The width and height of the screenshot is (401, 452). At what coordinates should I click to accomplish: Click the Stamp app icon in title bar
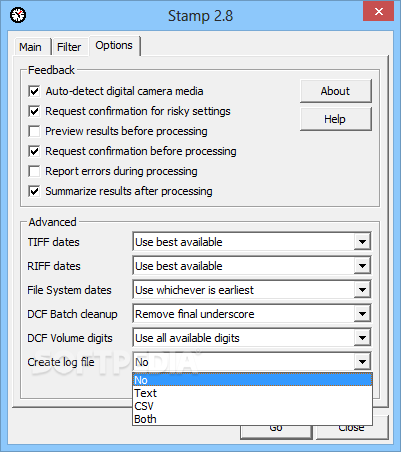coord(18,15)
